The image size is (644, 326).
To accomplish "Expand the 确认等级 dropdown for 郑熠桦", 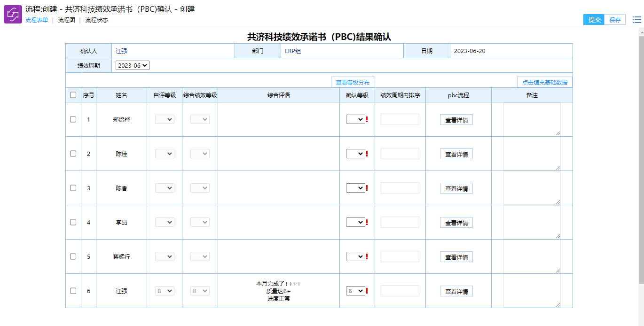I will click(x=355, y=119).
